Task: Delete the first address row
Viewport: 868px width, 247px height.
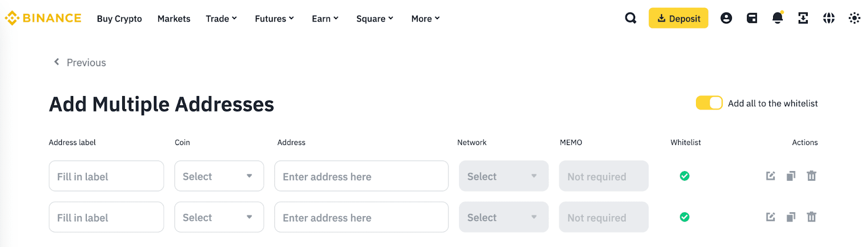Action: pyautogui.click(x=811, y=176)
